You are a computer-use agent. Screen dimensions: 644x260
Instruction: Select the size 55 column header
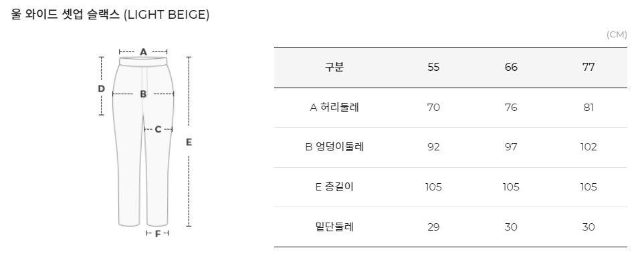[433, 68]
